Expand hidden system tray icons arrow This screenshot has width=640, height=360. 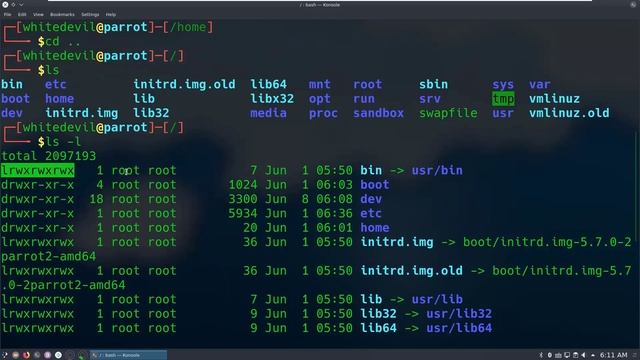pos(593,356)
